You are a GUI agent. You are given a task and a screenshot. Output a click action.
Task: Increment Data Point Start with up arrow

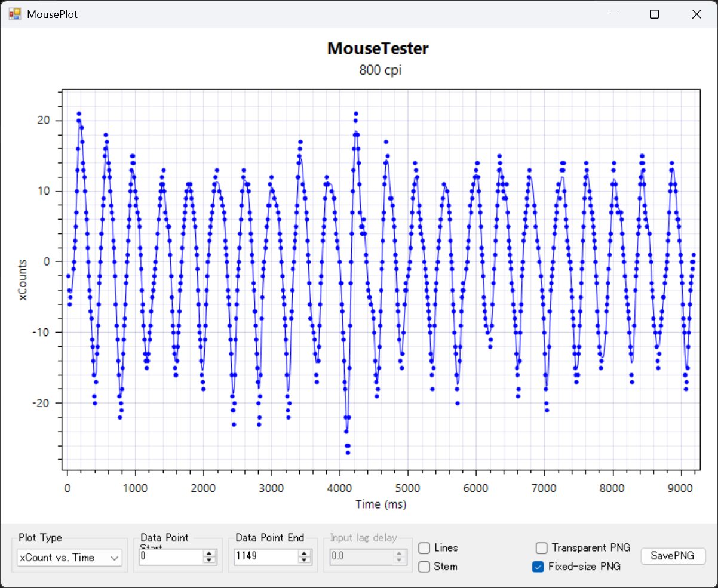[209, 553]
